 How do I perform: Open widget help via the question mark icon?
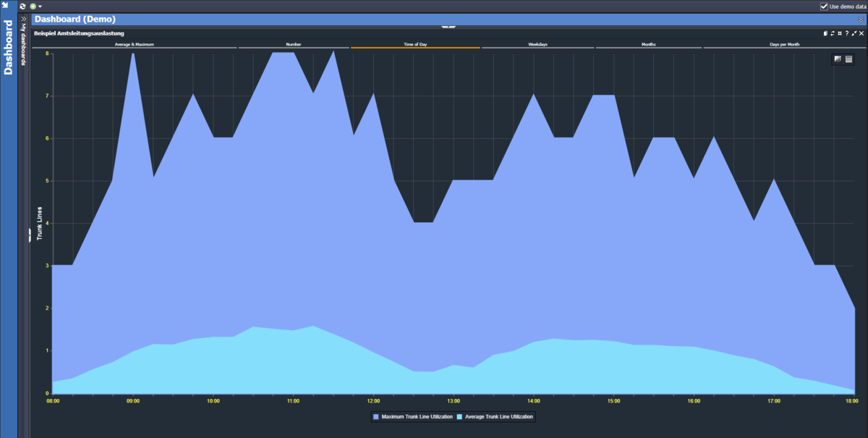click(847, 33)
